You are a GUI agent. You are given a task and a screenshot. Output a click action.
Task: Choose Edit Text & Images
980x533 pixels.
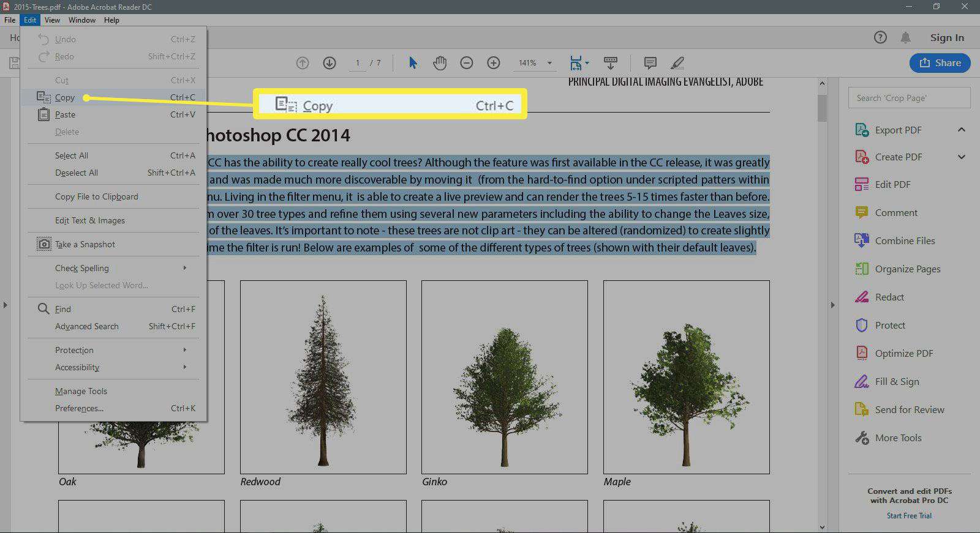click(113, 220)
